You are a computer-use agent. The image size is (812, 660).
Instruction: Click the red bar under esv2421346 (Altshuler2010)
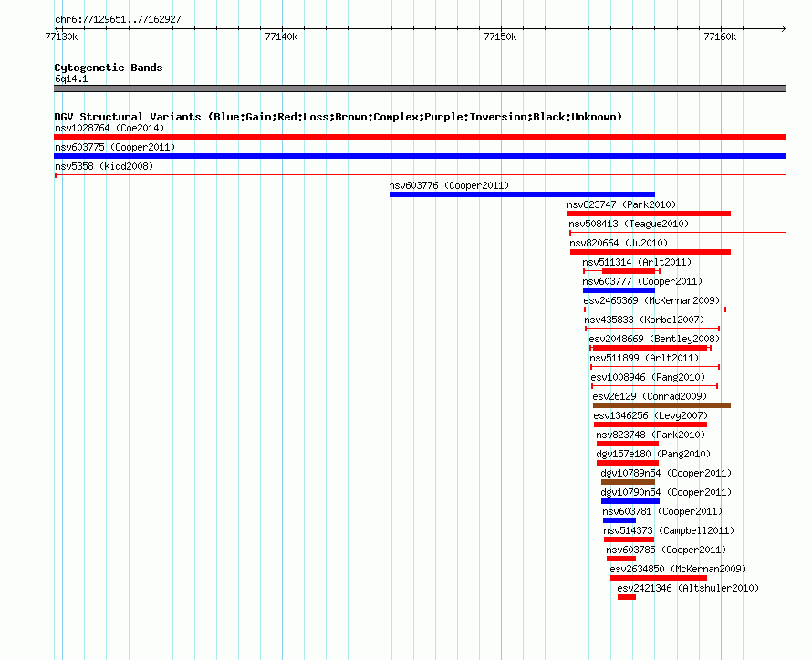click(x=627, y=597)
